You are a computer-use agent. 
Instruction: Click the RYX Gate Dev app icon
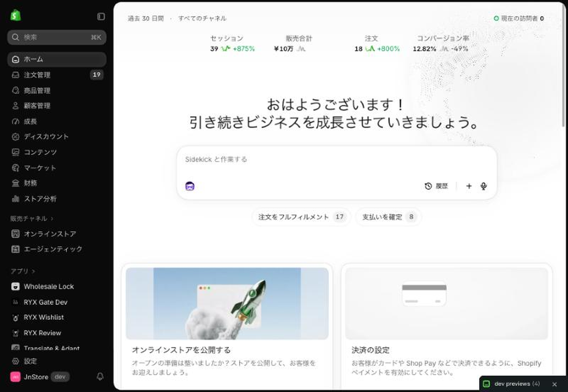(x=16, y=302)
